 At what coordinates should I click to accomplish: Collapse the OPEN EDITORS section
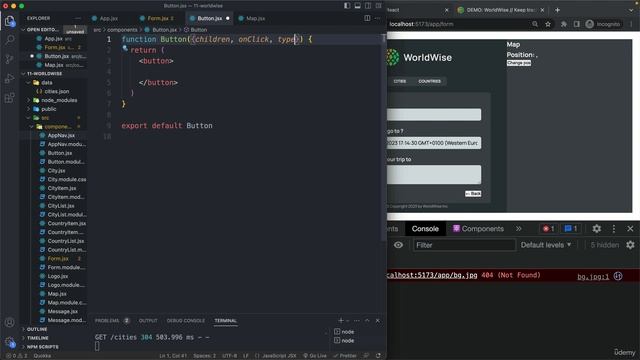pyautogui.click(x=42, y=30)
